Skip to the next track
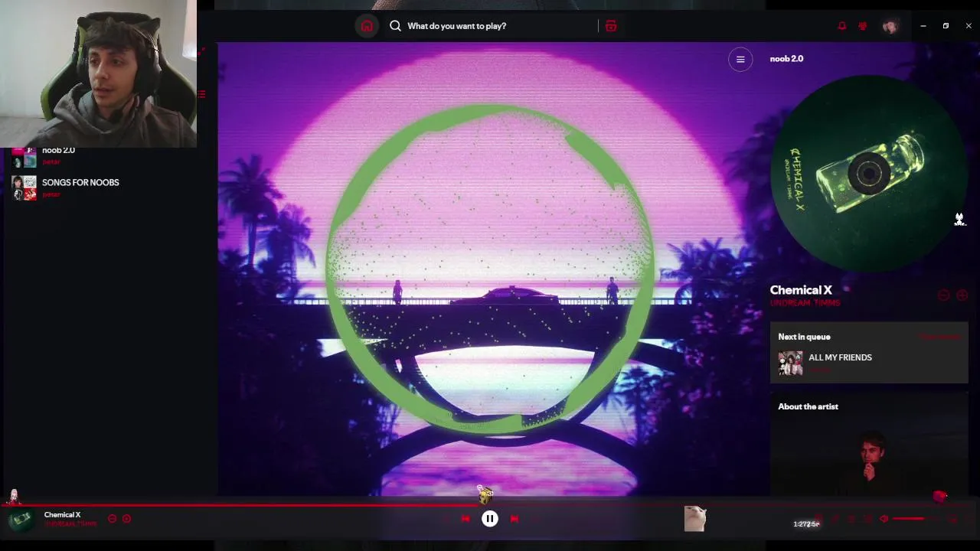The image size is (980, 551). coord(514,519)
